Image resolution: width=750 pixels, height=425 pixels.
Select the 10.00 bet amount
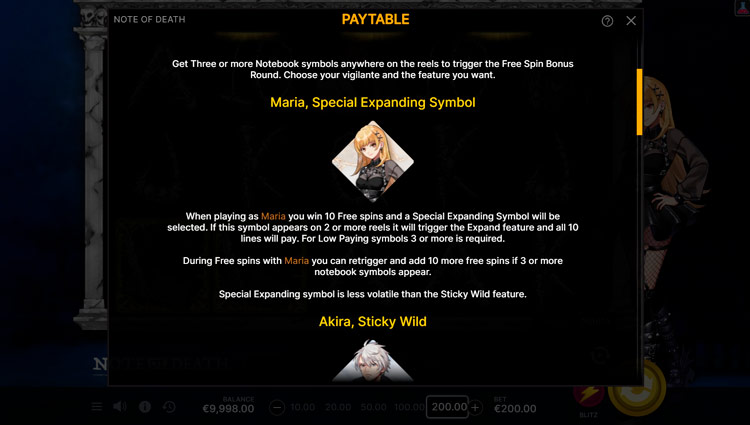tap(303, 407)
